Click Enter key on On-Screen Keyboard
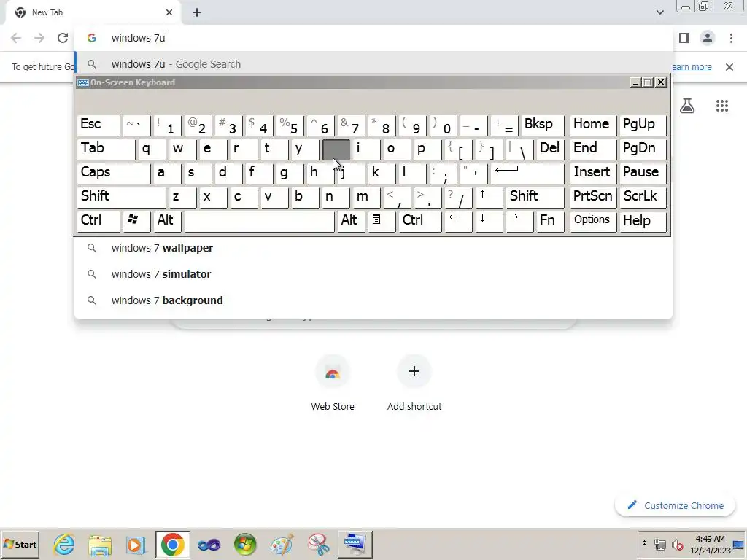Image resolution: width=747 pixels, height=560 pixels. click(527, 174)
